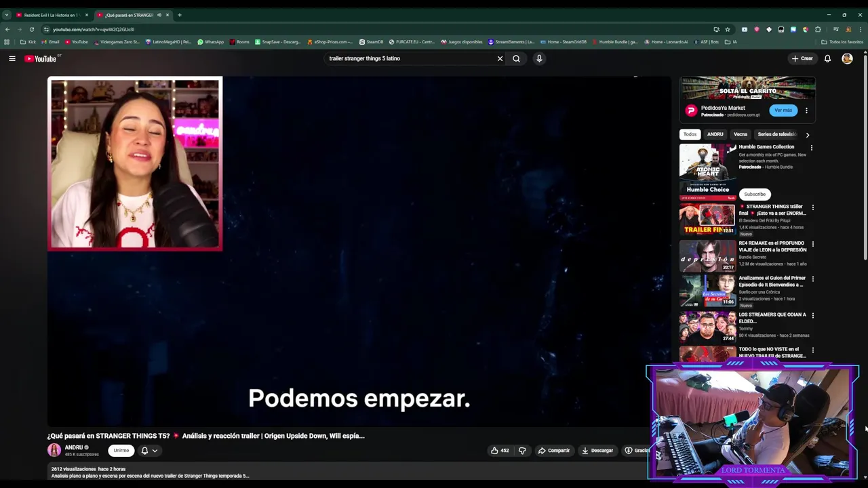Click the YouTube search input field
The height and width of the screenshot is (488, 868).
(x=410, y=58)
